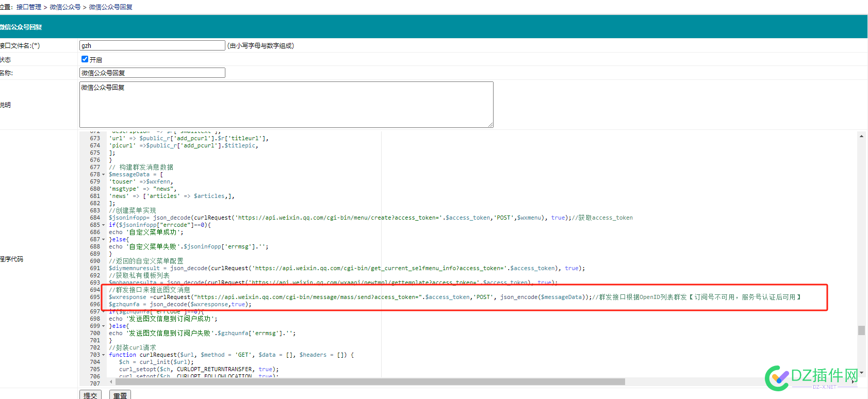Click inside the 说明 description textarea
This screenshot has width=868, height=399.
[286, 105]
